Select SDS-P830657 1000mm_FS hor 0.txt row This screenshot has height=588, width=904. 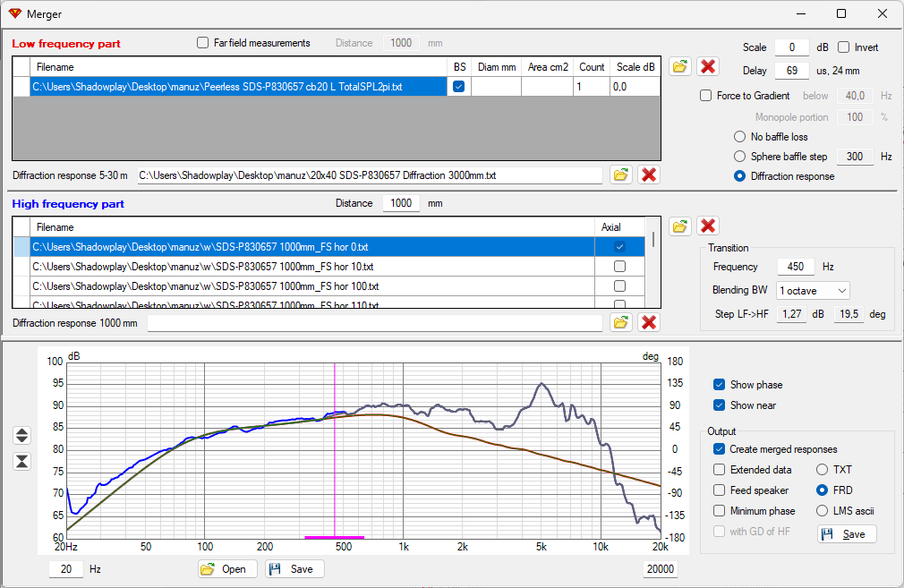pos(311,247)
